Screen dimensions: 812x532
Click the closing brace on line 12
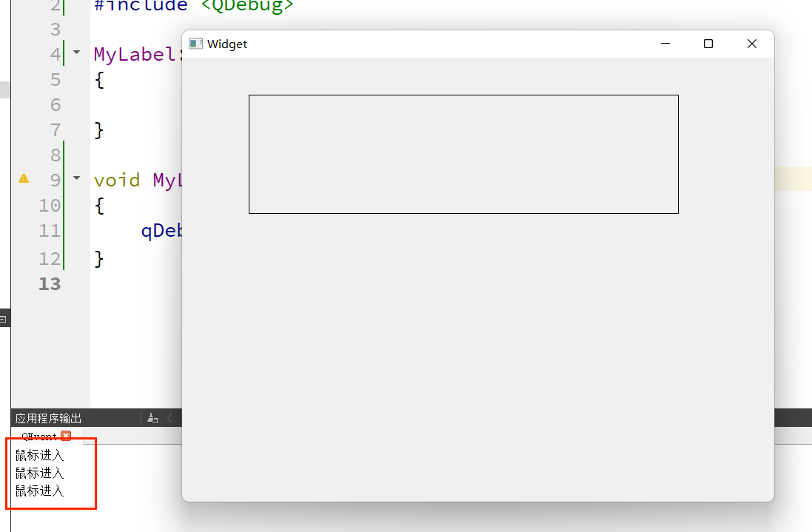[99, 258]
